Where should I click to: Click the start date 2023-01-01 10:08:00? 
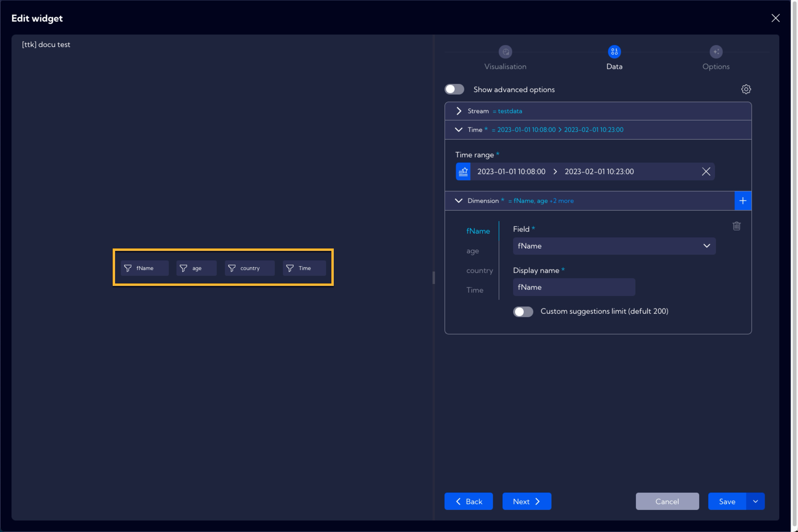(x=511, y=172)
